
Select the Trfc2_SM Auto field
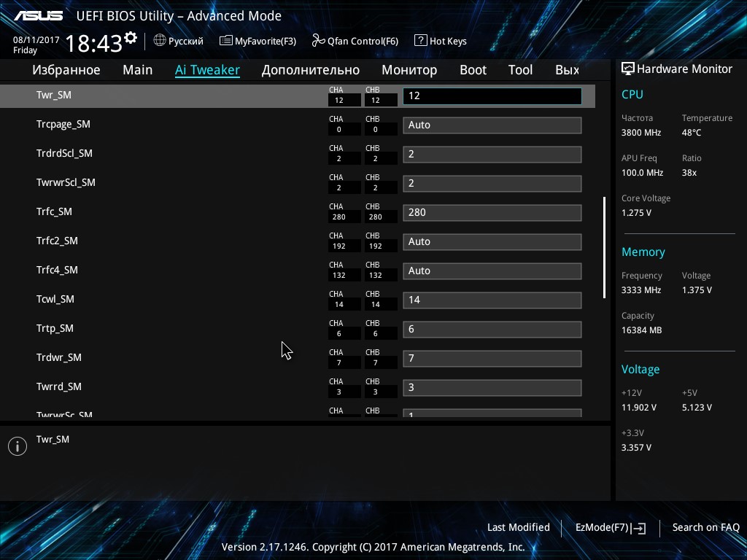point(492,242)
